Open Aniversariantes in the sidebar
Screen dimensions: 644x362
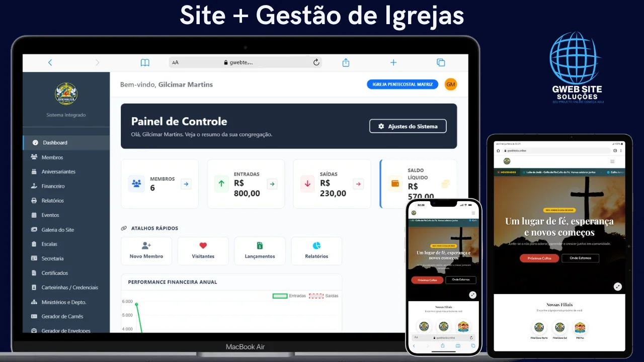66,171
